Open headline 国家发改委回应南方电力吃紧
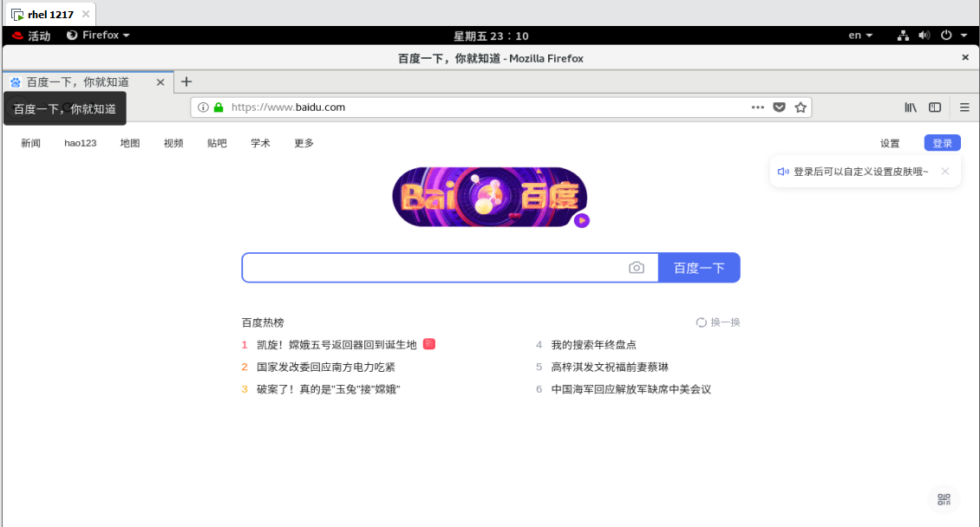Viewport: 980px width, 527px height. [x=325, y=368]
